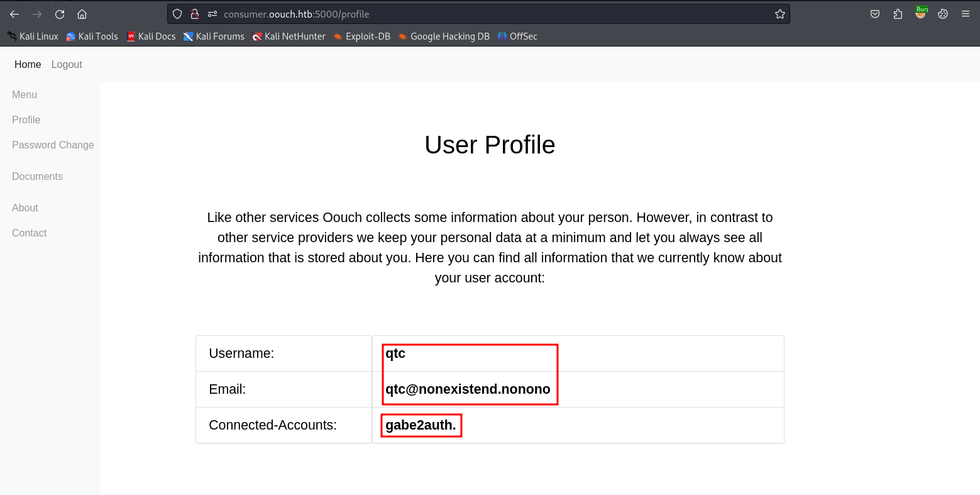
Task: Open the Kali Tools bookmark entry
Action: coord(92,36)
